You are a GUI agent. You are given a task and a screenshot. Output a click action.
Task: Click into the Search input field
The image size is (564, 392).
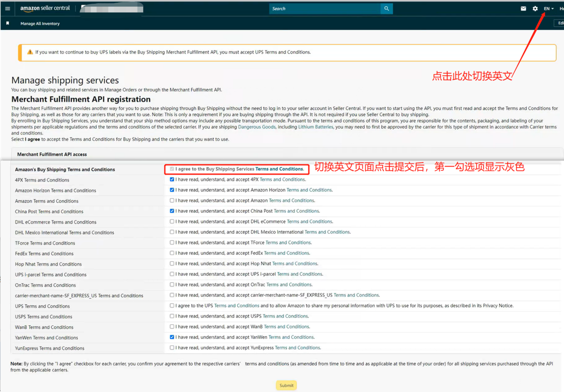pyautogui.click(x=325, y=8)
